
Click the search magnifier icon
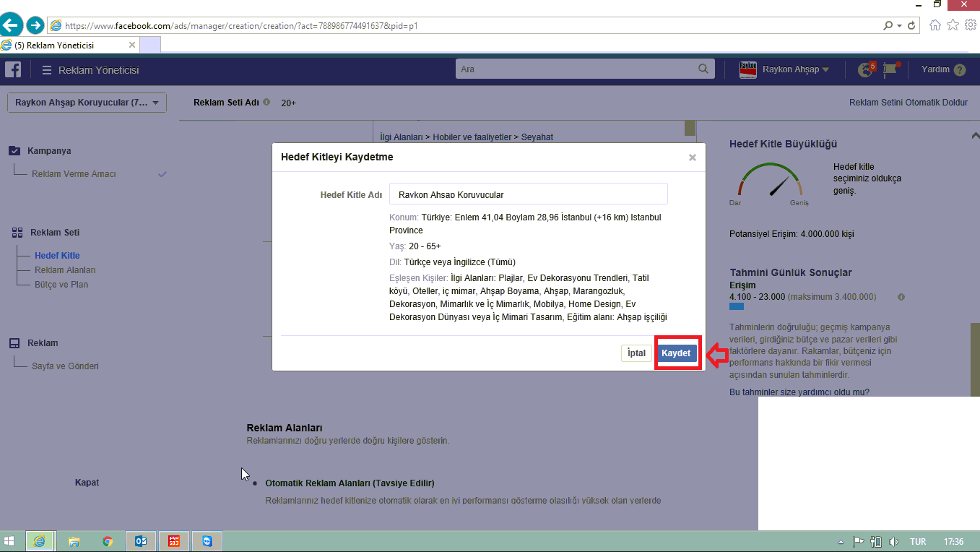(x=703, y=69)
